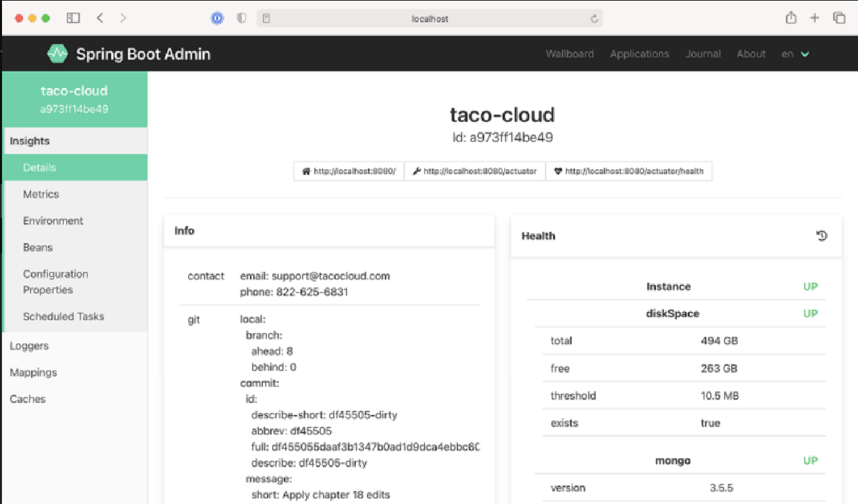Go forward with the Safari forward arrow
This screenshot has width=858, height=504.
click(123, 18)
